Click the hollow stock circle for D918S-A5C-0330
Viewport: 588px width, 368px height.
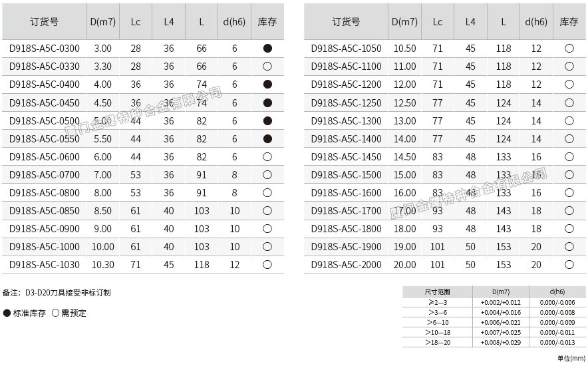(x=267, y=67)
